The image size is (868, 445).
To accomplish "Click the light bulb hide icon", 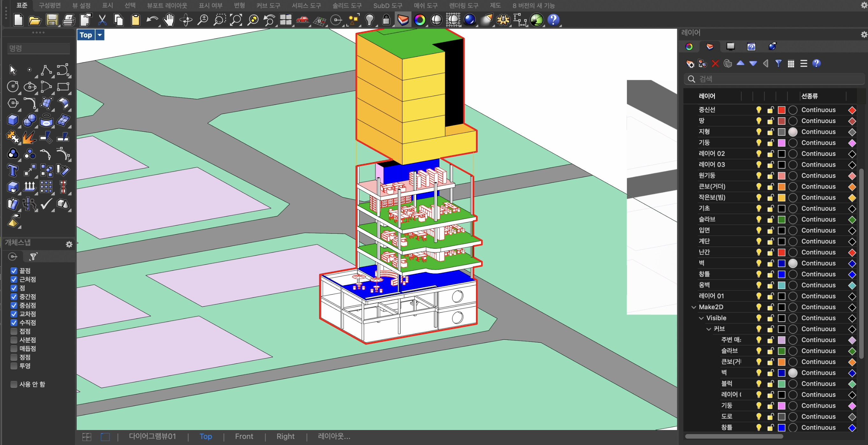I will (x=370, y=20).
